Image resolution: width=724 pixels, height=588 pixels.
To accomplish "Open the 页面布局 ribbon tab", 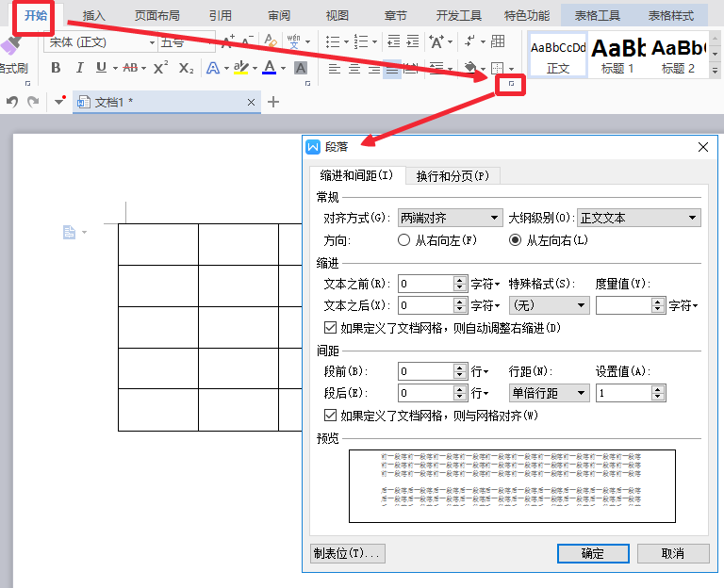I will click(157, 16).
